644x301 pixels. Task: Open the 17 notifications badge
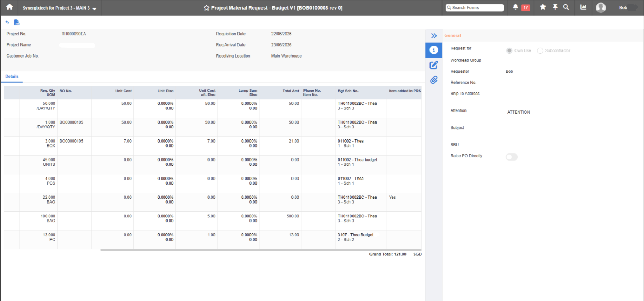(x=525, y=8)
